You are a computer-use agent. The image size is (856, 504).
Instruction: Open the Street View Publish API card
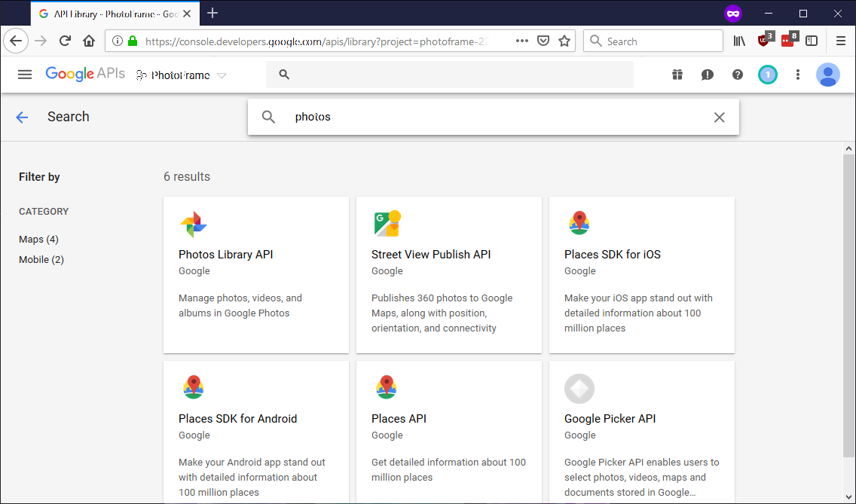click(x=449, y=275)
